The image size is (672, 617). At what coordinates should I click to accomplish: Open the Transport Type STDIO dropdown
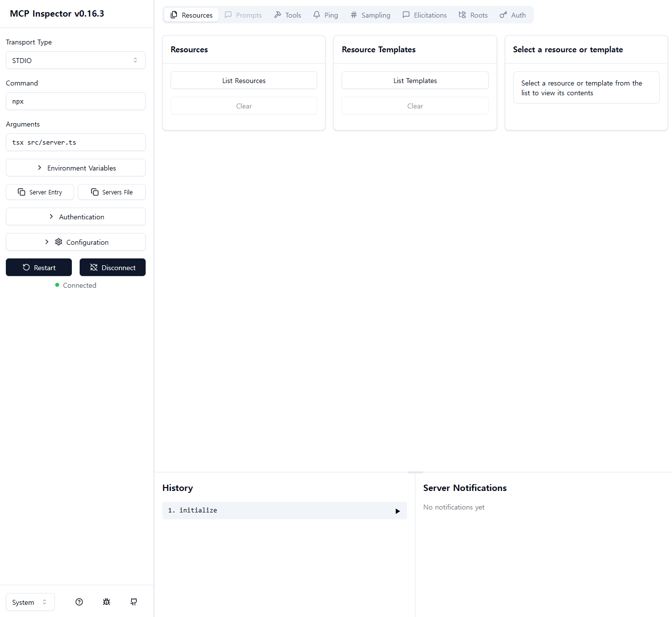click(x=76, y=60)
